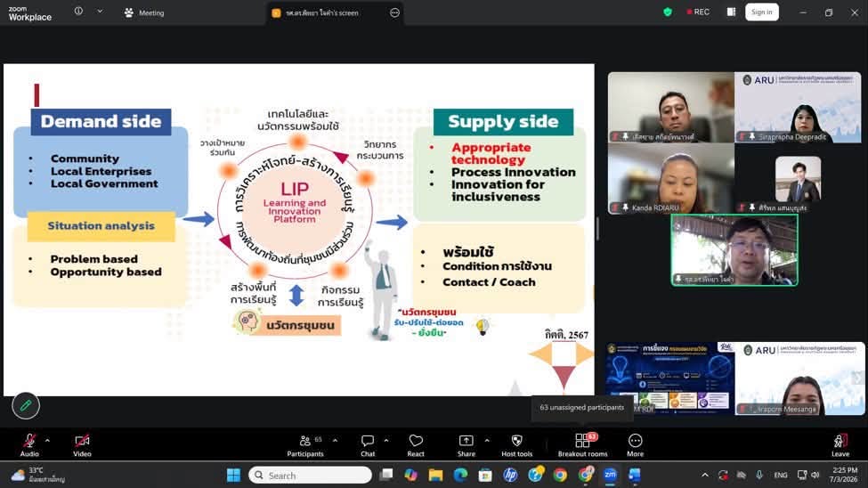Image resolution: width=868 pixels, height=488 pixels.
Task: Expand the arrow next to Participants
Action: [x=335, y=441]
